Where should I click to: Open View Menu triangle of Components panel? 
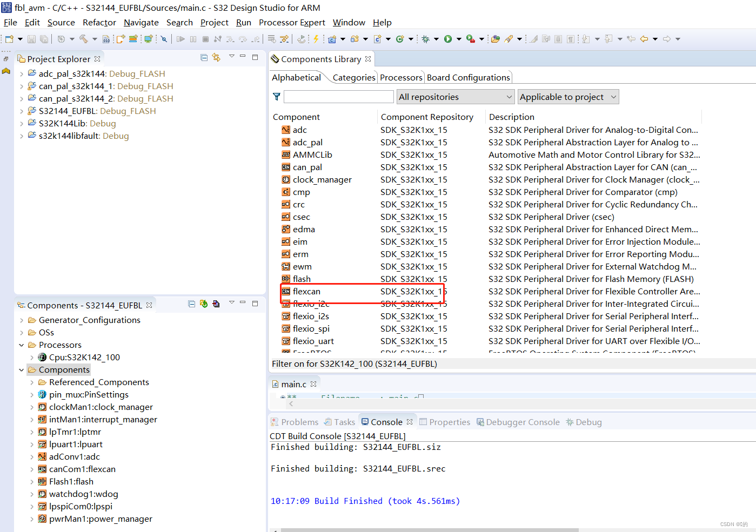pyautogui.click(x=231, y=302)
